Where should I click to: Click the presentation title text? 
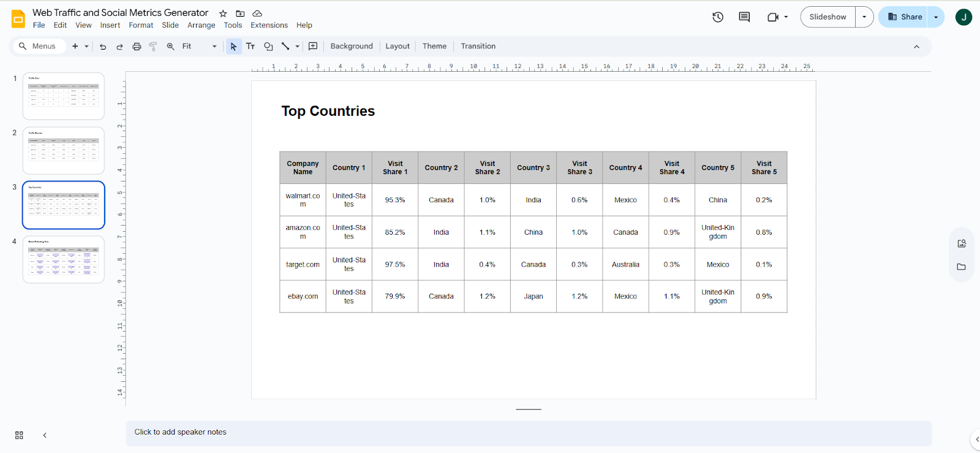click(121, 12)
